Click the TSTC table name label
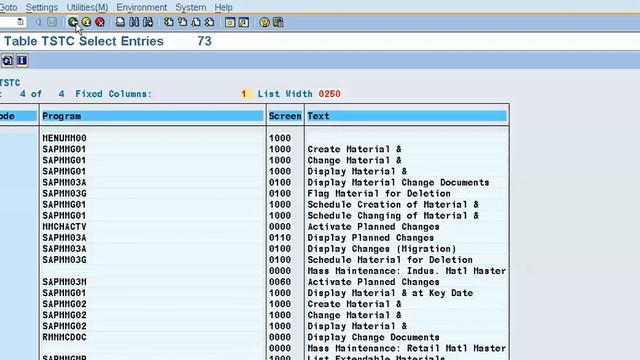Image resolution: width=640 pixels, height=360 pixels. pyautogui.click(x=10, y=83)
